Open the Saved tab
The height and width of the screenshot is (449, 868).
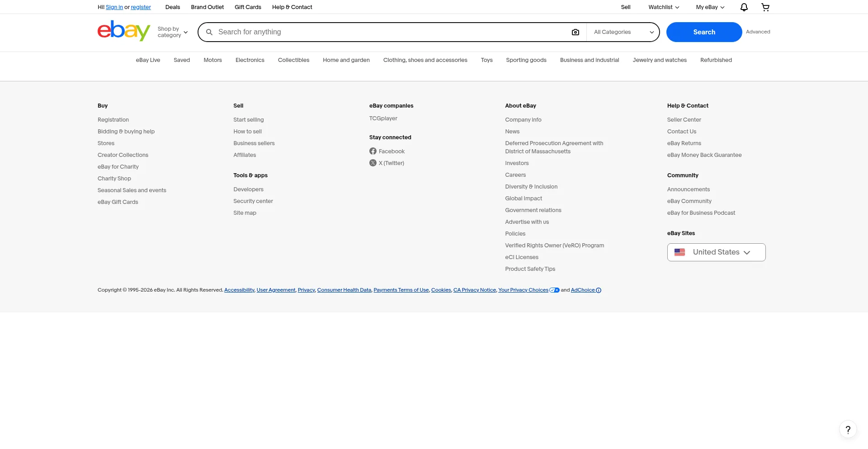182,60
